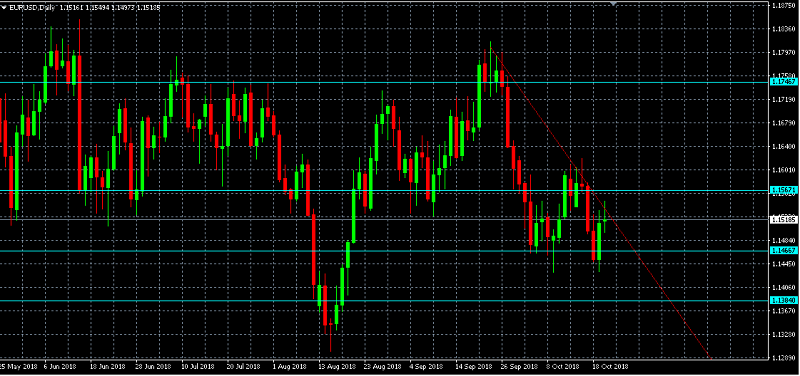800x376 pixels.
Task: Select the 1.14667 horizontal line price tag
Action: pyautogui.click(x=784, y=250)
